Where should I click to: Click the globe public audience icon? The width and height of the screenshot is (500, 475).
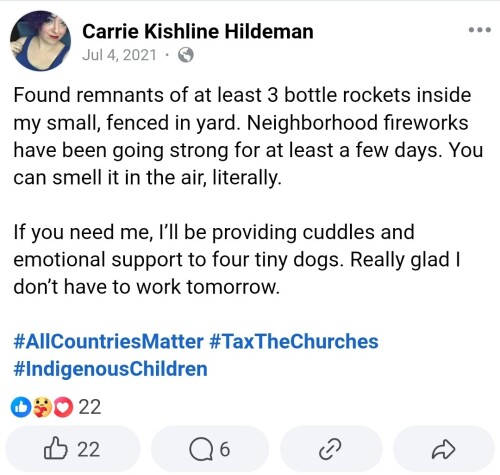point(185,55)
